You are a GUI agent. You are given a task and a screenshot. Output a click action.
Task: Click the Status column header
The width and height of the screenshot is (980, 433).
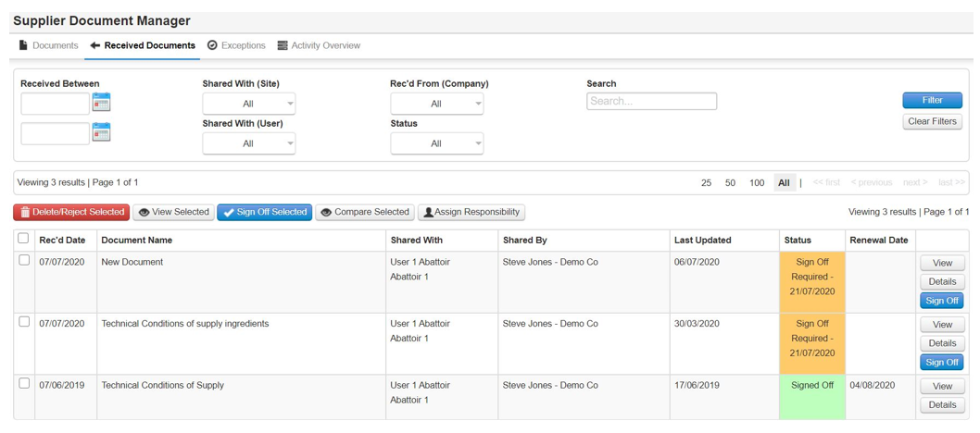[798, 241]
